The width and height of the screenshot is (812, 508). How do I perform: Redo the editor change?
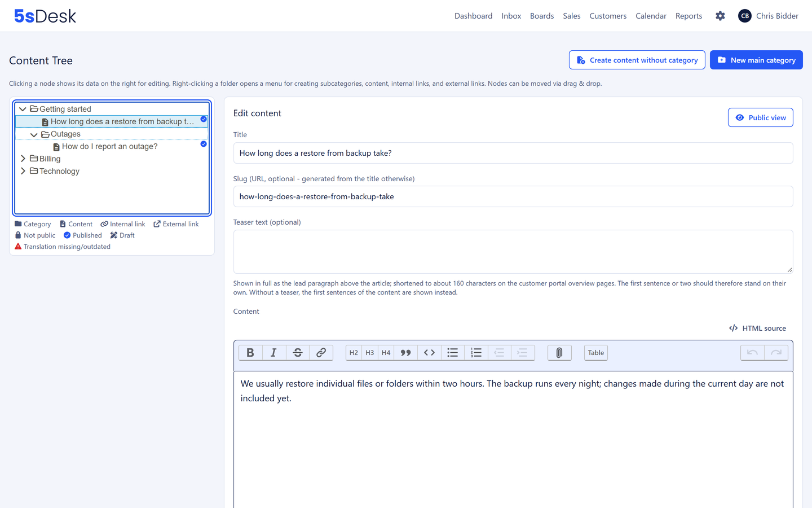[x=776, y=353]
